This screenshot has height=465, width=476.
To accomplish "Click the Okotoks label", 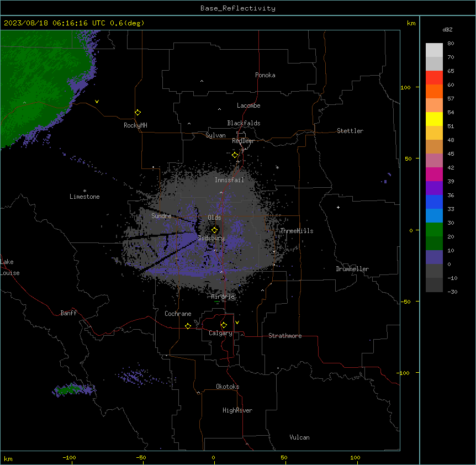I will 228,387.
